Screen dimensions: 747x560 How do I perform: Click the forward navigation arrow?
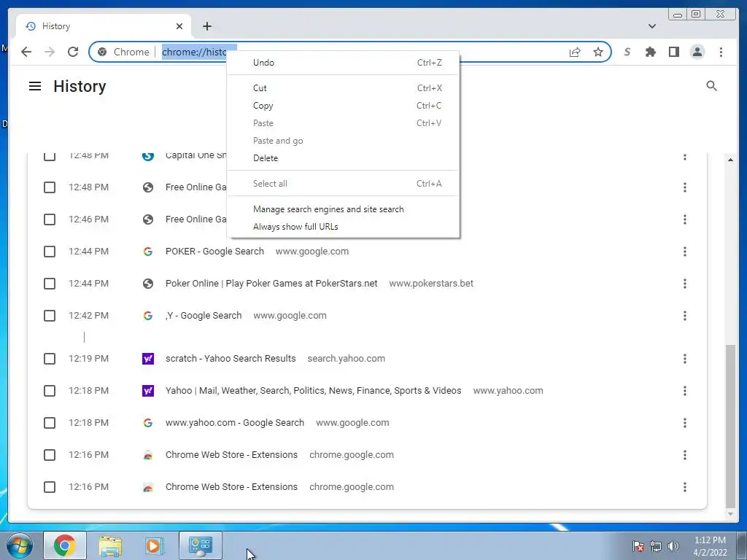pyautogui.click(x=50, y=52)
